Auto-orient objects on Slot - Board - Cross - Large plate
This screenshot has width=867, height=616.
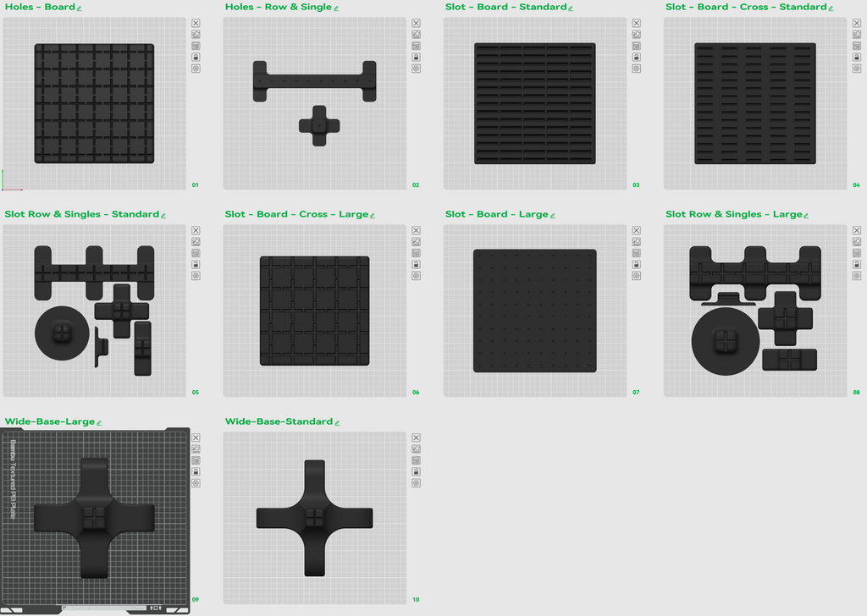[416, 242]
